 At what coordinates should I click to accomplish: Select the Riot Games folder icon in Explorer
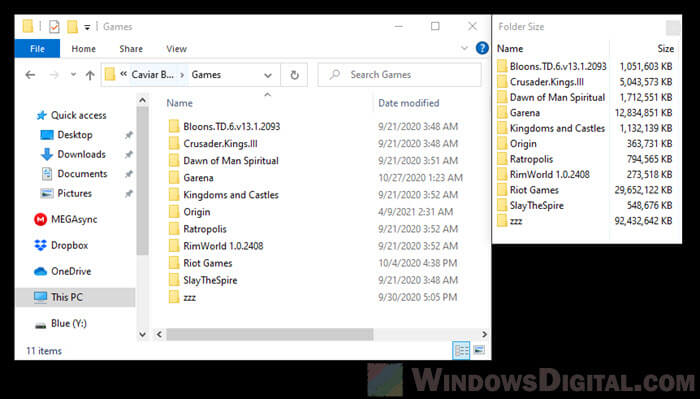[x=174, y=263]
